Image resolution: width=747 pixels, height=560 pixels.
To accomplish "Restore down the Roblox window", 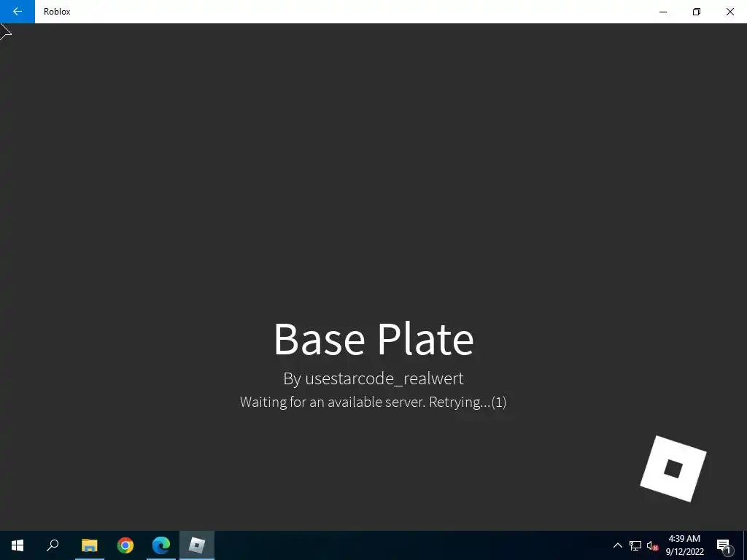I will pos(697,12).
